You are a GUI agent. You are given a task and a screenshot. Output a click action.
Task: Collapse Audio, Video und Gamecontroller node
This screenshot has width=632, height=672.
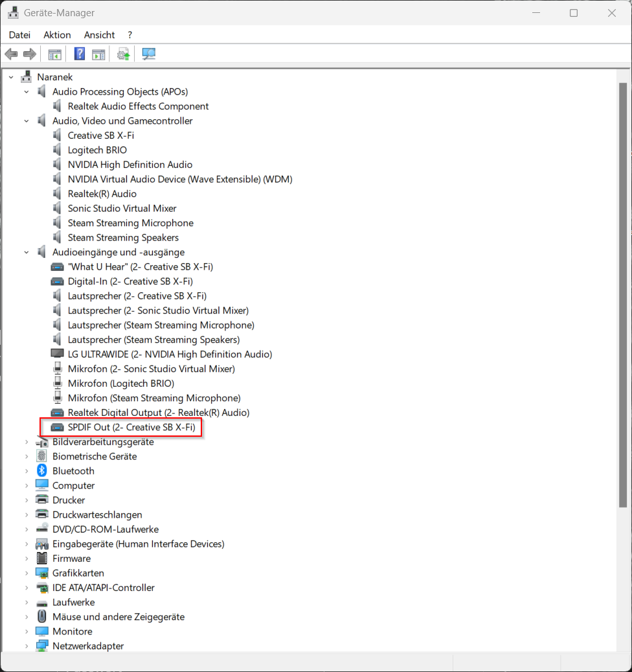tap(27, 121)
